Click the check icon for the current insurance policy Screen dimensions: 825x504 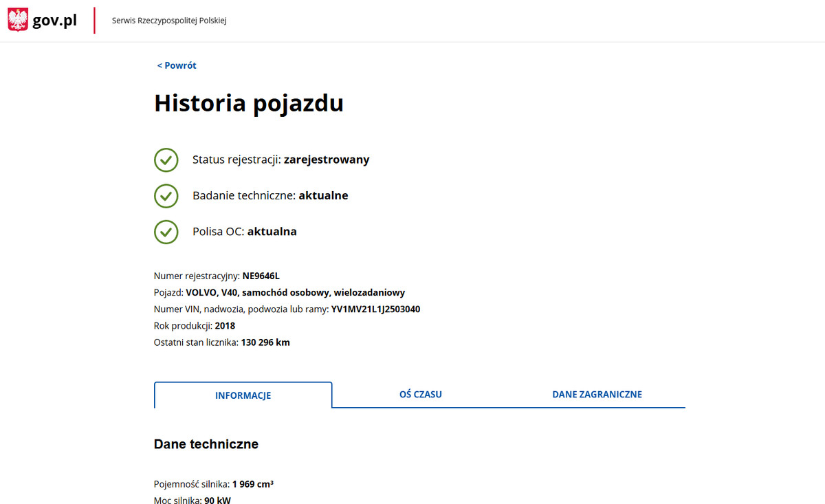pos(166,232)
